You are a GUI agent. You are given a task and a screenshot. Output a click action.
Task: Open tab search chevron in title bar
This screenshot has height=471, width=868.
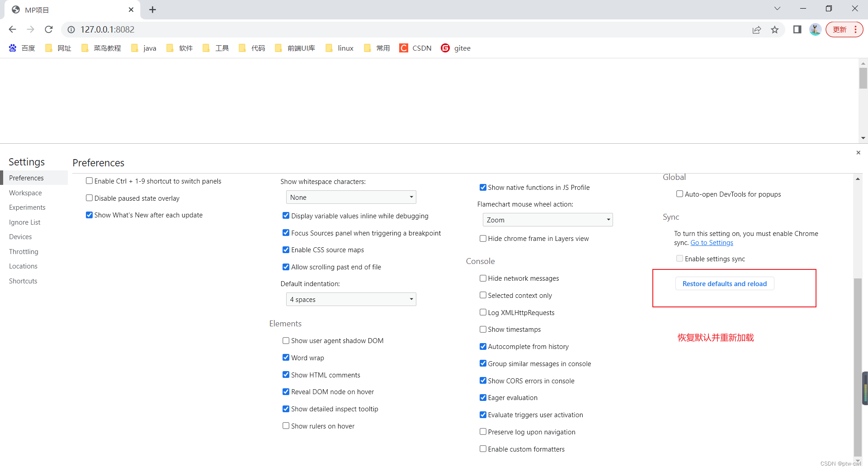[x=777, y=9]
